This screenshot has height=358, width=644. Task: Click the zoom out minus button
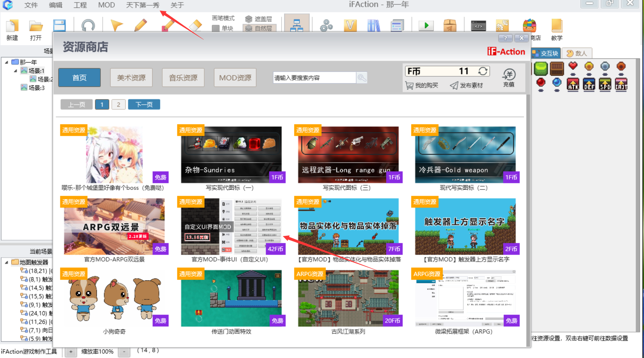click(x=124, y=352)
